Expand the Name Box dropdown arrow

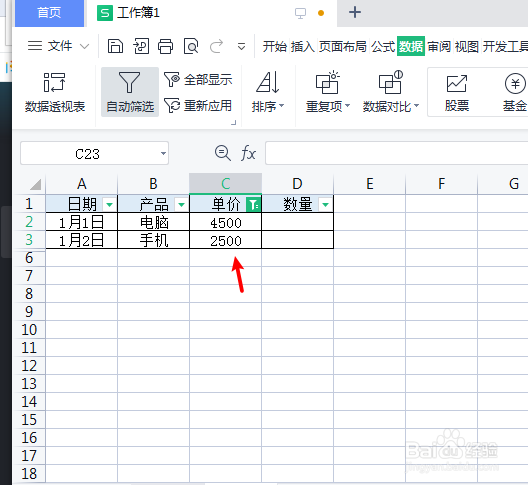(163, 154)
